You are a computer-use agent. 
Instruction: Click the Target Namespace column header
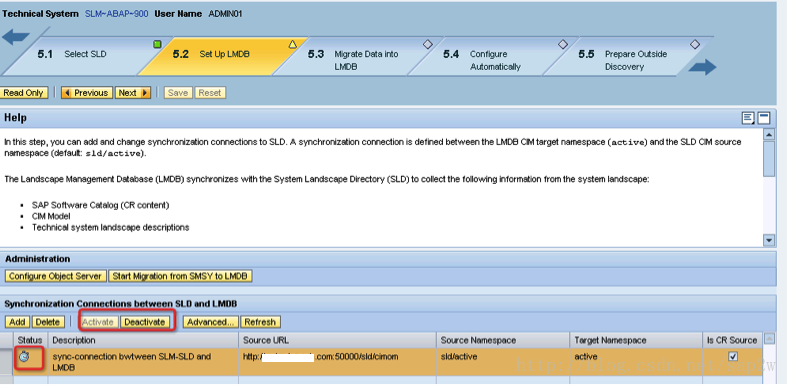pyautogui.click(x=636, y=340)
